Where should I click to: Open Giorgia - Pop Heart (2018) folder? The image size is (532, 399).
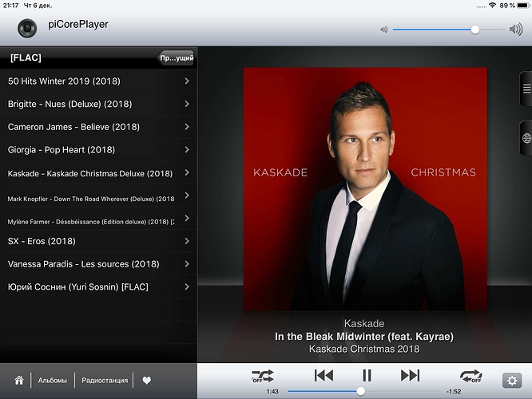coord(98,150)
